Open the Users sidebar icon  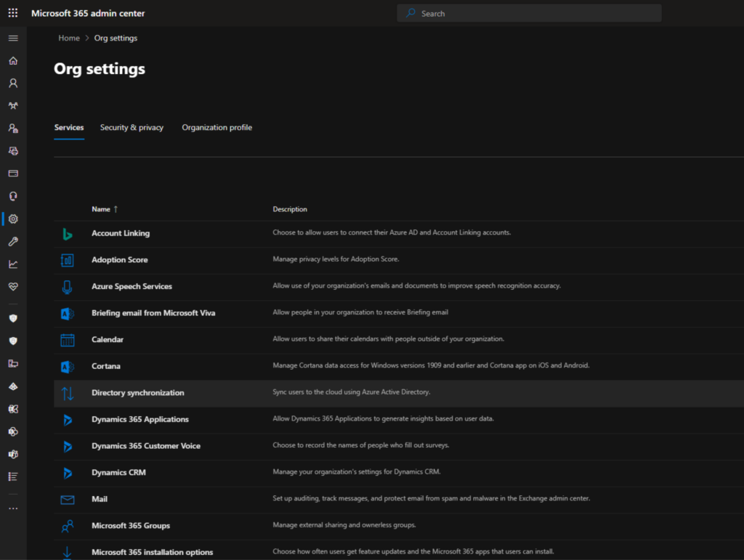point(13,84)
